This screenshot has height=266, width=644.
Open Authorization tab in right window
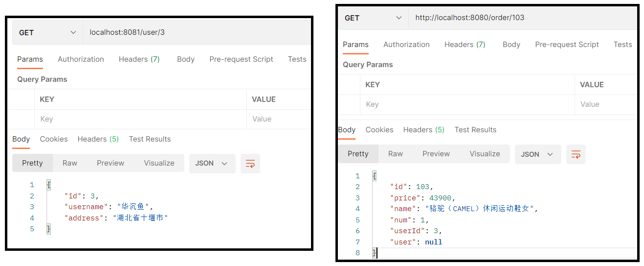(x=406, y=45)
